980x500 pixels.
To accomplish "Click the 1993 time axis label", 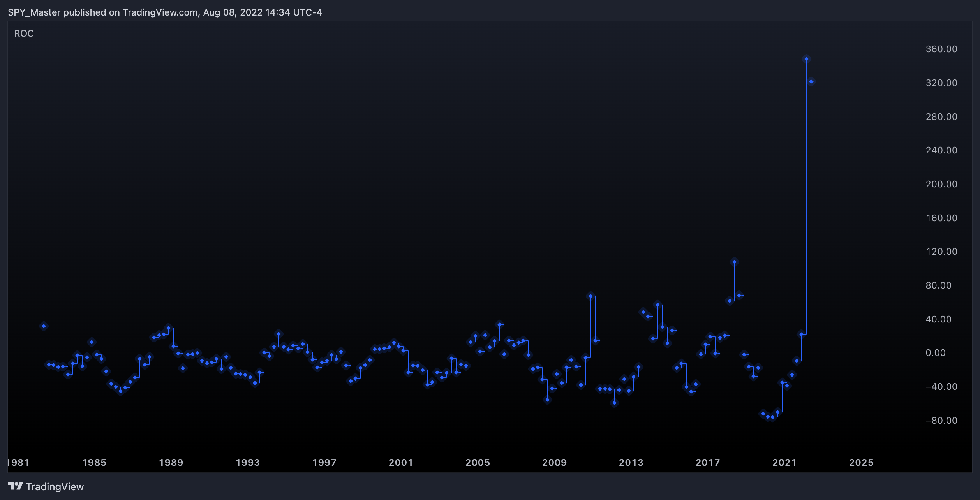I will [248, 463].
